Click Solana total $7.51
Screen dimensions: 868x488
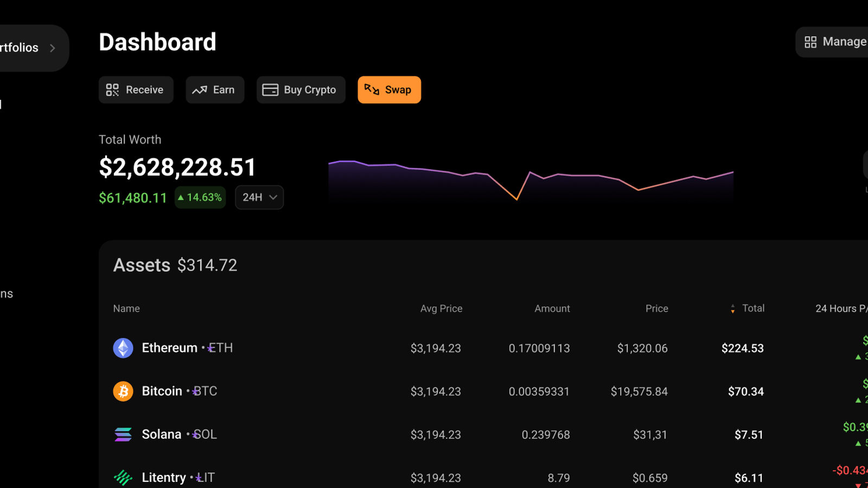point(749,435)
